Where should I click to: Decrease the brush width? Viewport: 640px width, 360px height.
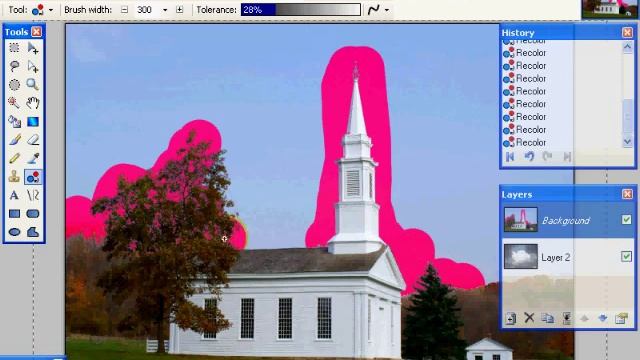[125, 10]
